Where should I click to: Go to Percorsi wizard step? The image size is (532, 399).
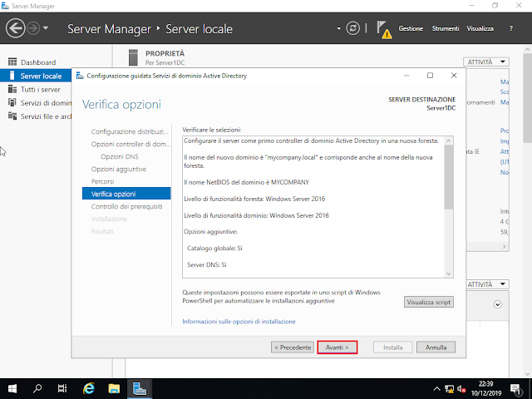pyautogui.click(x=102, y=181)
